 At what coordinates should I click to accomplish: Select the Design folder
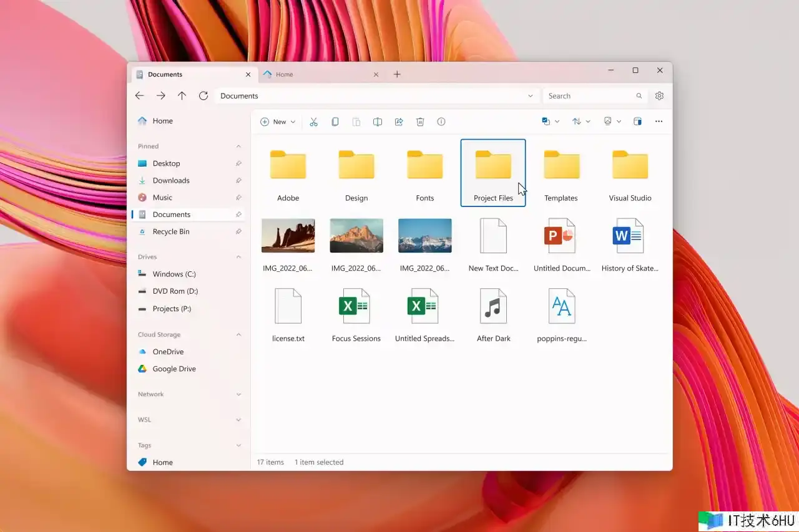tap(356, 173)
